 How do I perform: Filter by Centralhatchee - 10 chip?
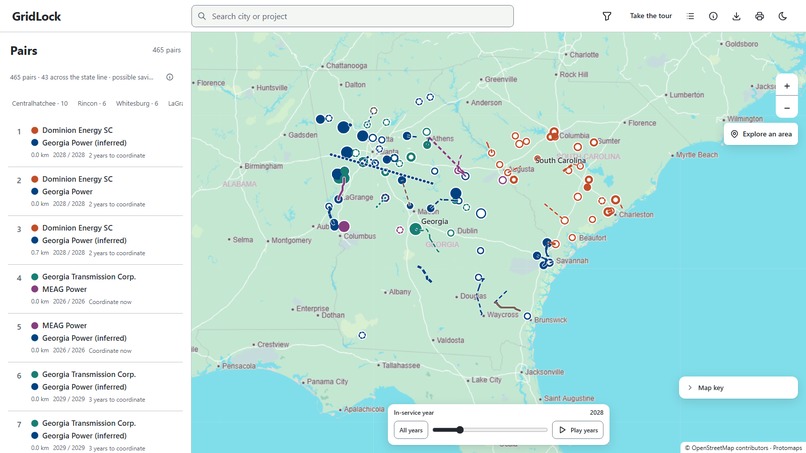click(x=40, y=103)
